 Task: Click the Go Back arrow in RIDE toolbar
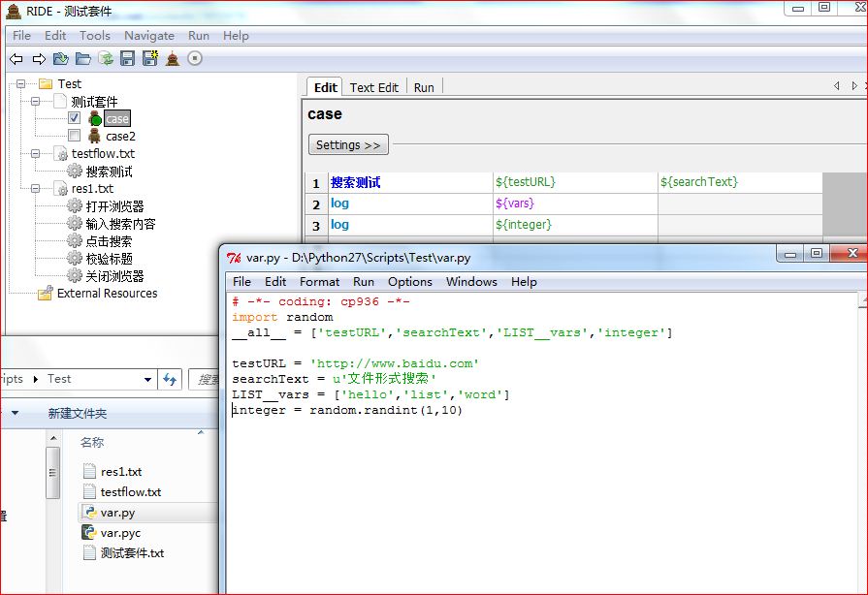pyautogui.click(x=16, y=59)
